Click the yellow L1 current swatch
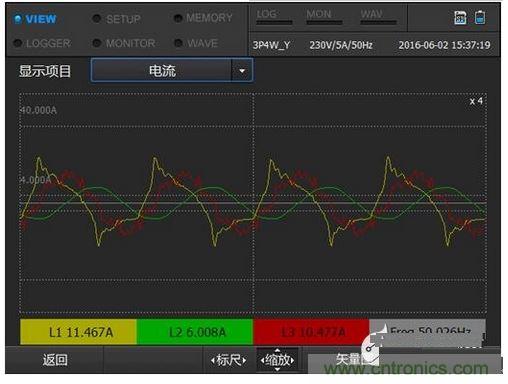The width and height of the screenshot is (508, 384). coord(78,332)
